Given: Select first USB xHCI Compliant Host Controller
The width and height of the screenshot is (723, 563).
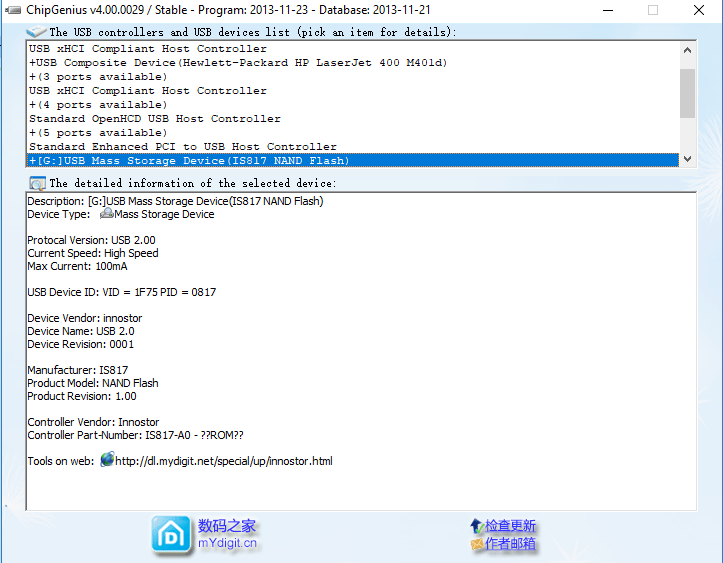Looking at the screenshot, I should [x=352, y=49].
